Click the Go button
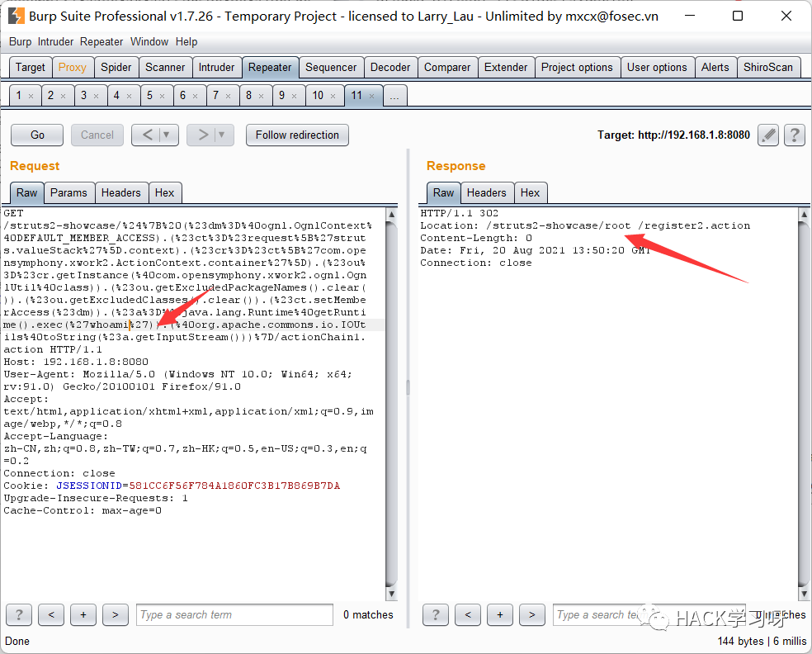Viewport: 812px width, 654px height. 37,135
